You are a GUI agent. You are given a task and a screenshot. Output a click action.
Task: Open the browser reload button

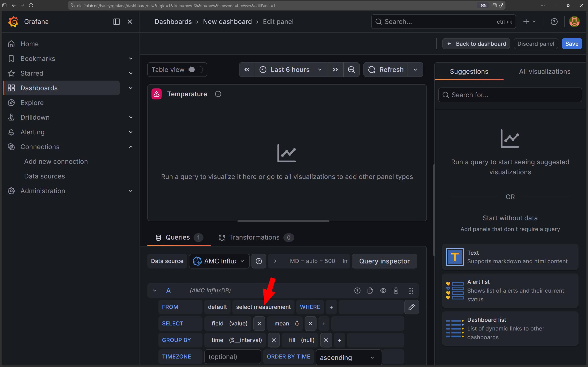pyautogui.click(x=31, y=5)
